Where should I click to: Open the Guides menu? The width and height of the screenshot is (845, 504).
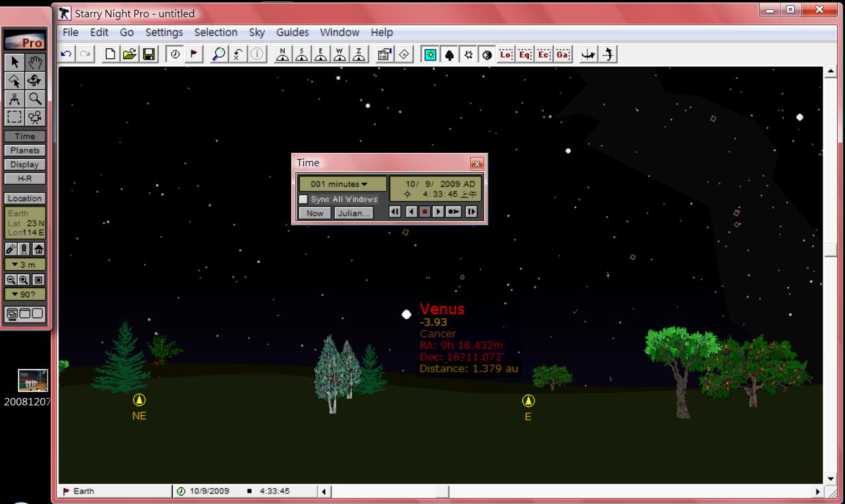(x=292, y=32)
